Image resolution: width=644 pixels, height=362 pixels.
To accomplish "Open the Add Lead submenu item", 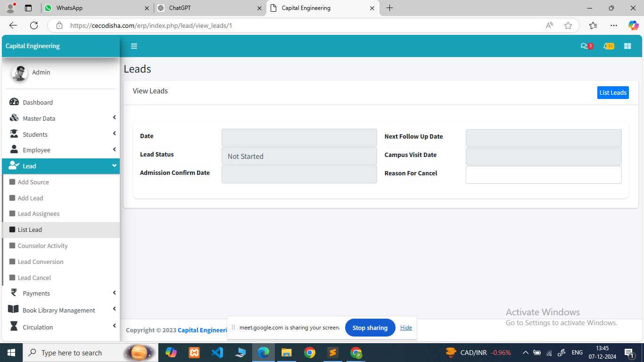I will click(31, 198).
